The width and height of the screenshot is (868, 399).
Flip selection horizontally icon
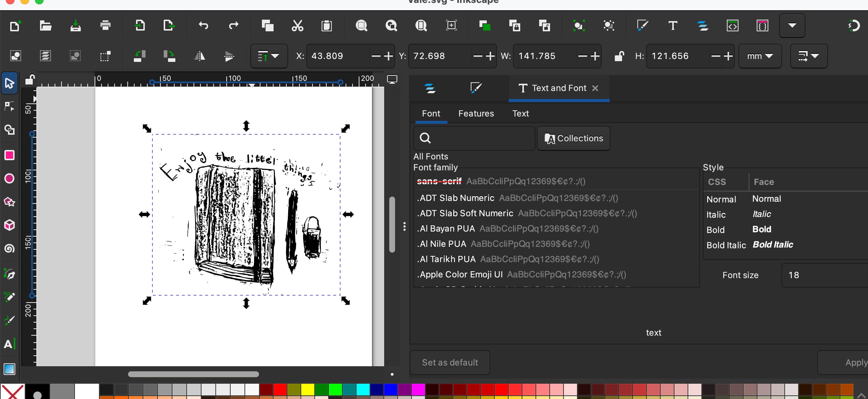(x=199, y=56)
